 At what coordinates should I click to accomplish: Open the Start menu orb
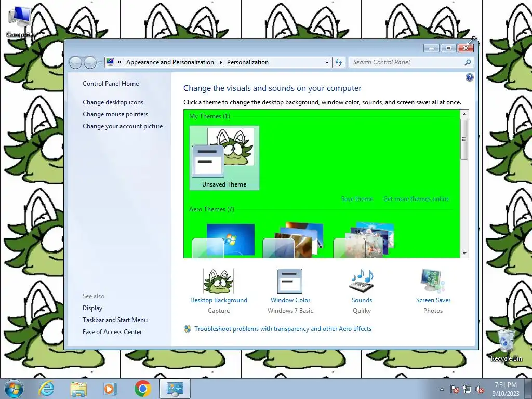click(x=14, y=389)
